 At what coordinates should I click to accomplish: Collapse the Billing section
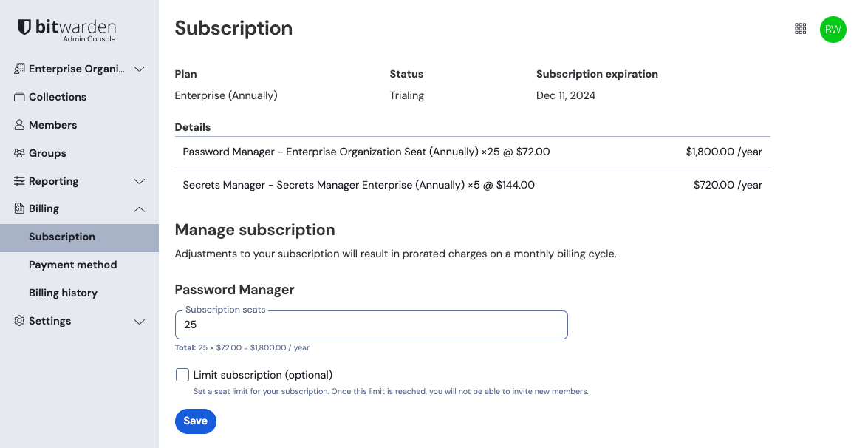(140, 209)
